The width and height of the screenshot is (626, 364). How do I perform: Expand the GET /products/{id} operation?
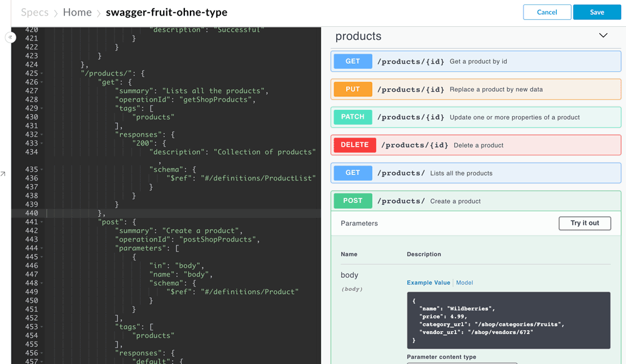[x=476, y=61]
